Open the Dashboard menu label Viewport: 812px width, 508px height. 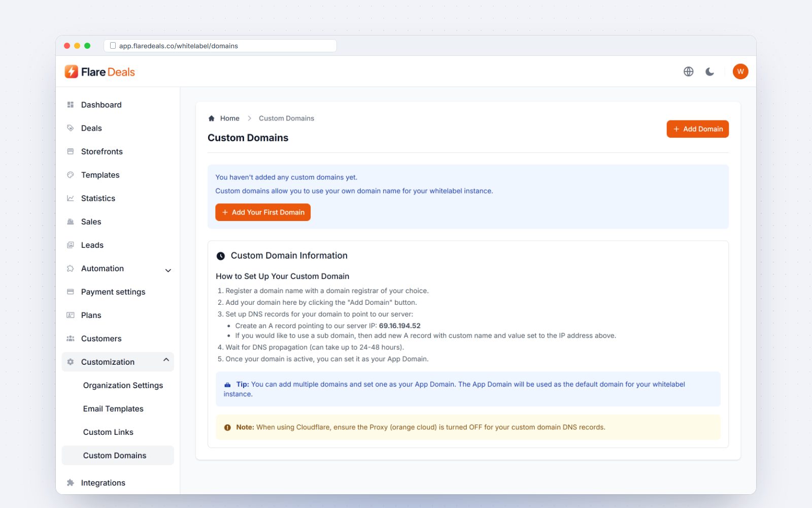coord(101,105)
